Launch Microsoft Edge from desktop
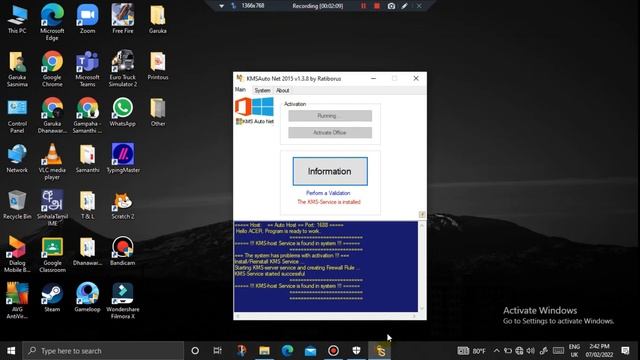 (x=52, y=22)
